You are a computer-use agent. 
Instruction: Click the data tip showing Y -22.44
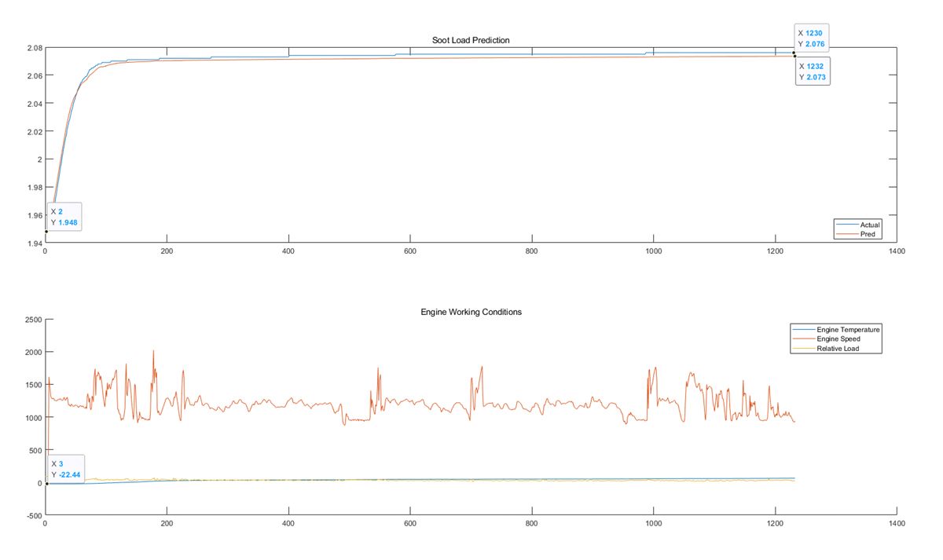[x=65, y=469]
